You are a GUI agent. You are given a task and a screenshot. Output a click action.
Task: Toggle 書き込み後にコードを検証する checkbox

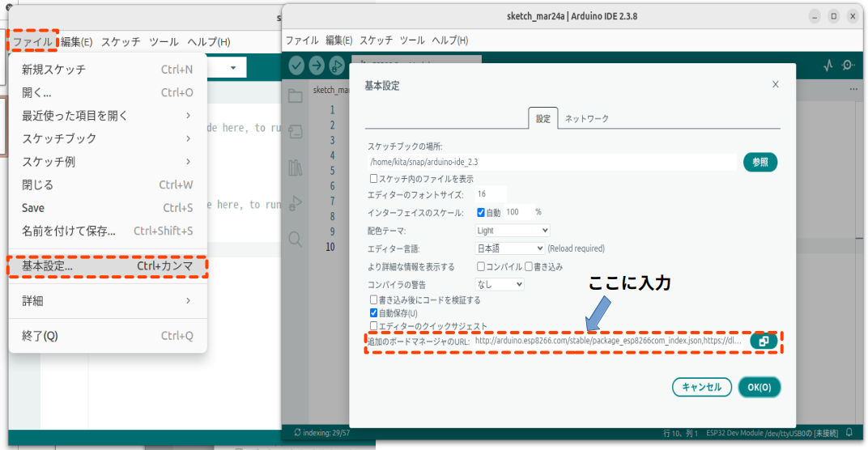click(x=373, y=299)
